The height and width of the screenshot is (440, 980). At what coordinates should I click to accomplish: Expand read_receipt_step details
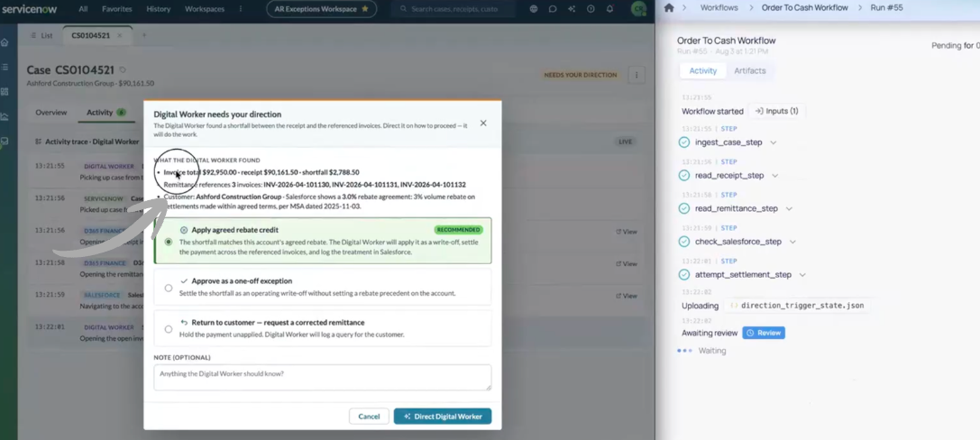pyautogui.click(x=775, y=176)
